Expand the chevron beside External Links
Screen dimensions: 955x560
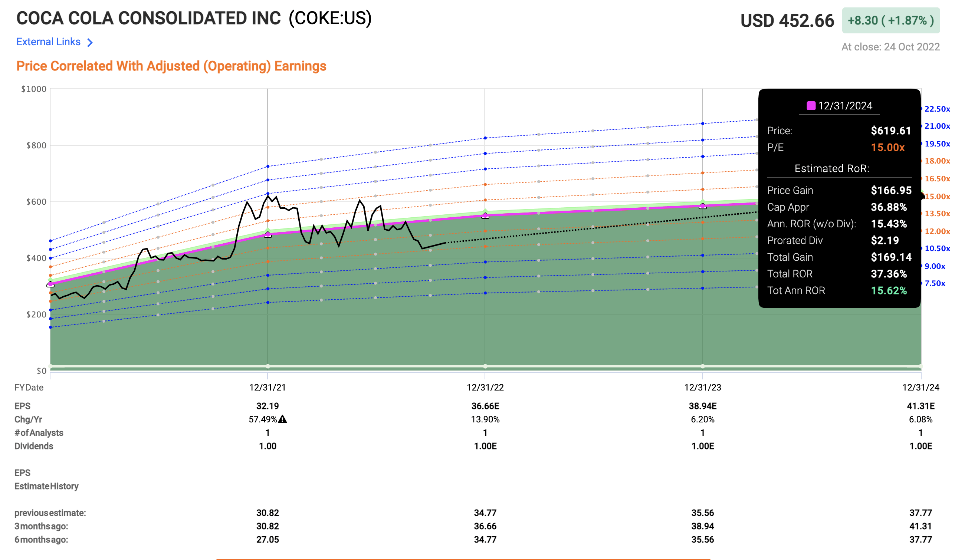coord(90,42)
